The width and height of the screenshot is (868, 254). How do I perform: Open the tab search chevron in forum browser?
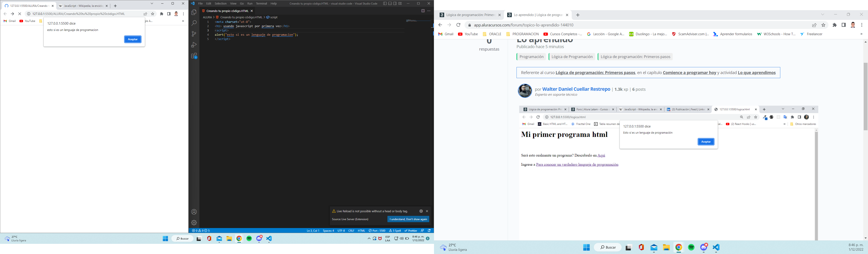823,14
